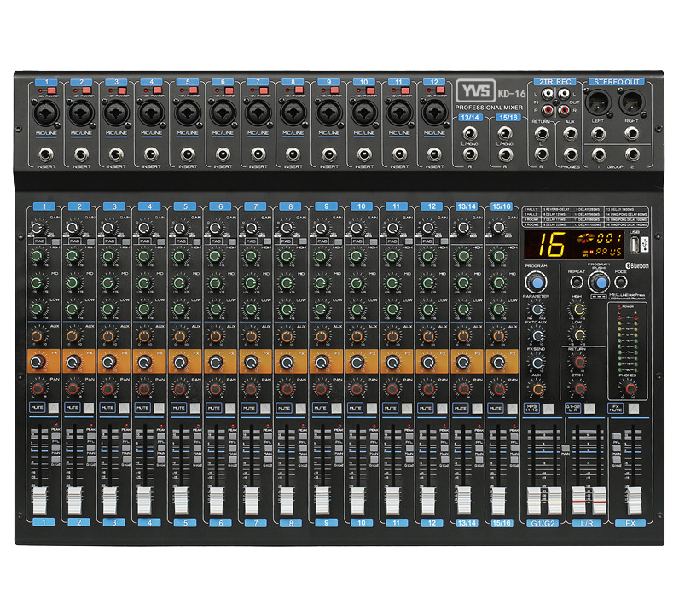Mute channel 2 with its MUTE switch
Image resolution: width=679 pixels, height=616 pixels.
pos(89,408)
